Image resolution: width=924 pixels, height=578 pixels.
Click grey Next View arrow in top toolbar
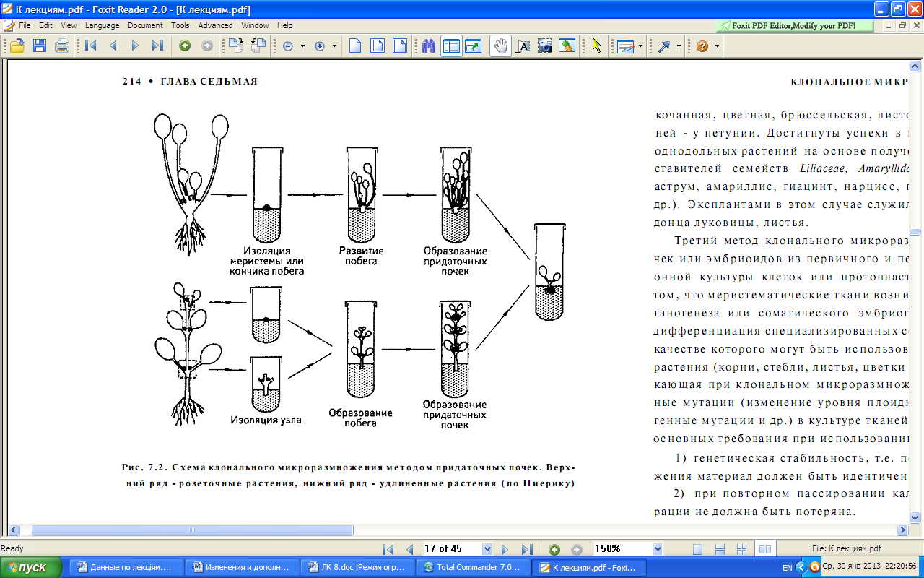point(207,46)
